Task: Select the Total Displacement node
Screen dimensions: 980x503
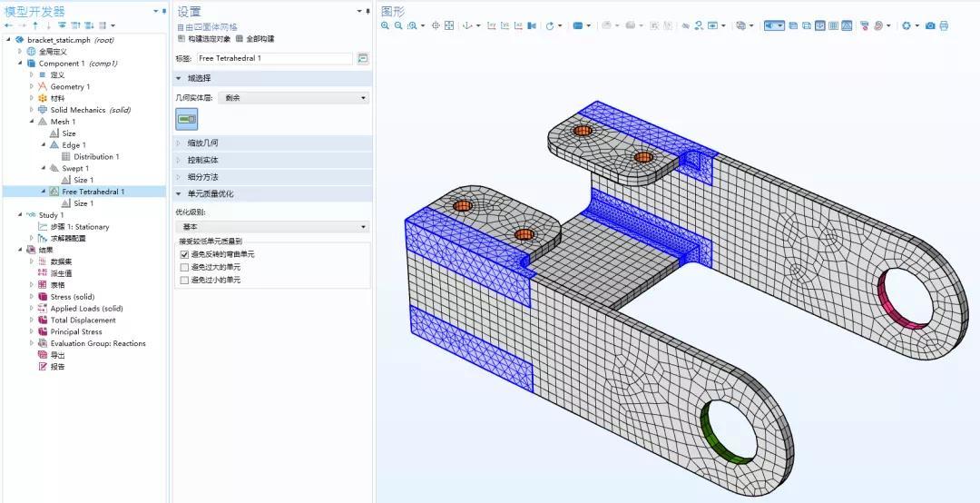Action: pos(83,320)
